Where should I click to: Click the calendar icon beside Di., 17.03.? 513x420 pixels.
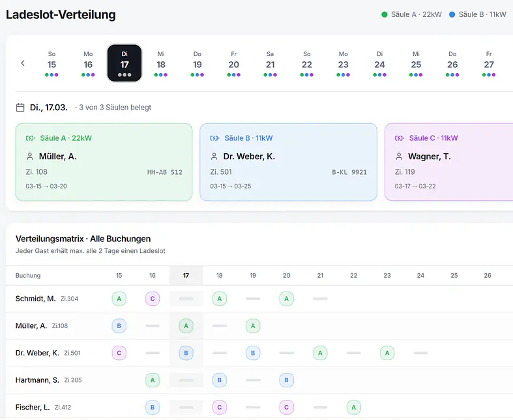tap(20, 107)
